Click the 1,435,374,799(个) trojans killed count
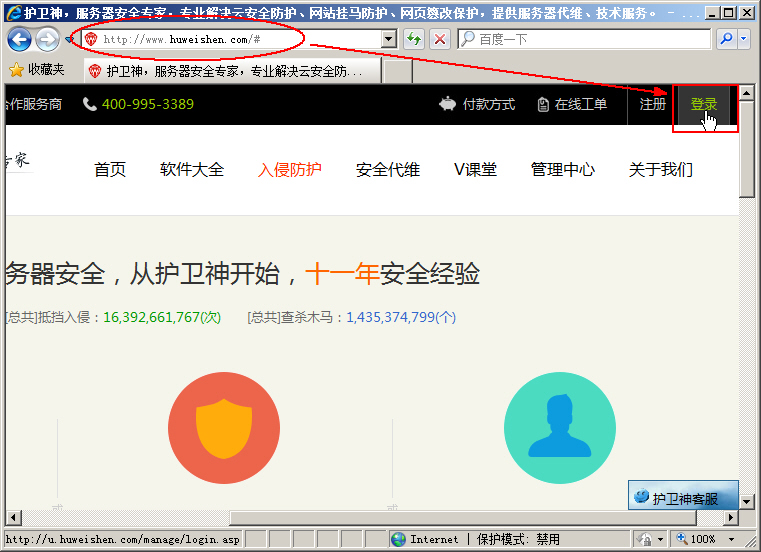Screen dimensions: 761x552 pos(401,317)
